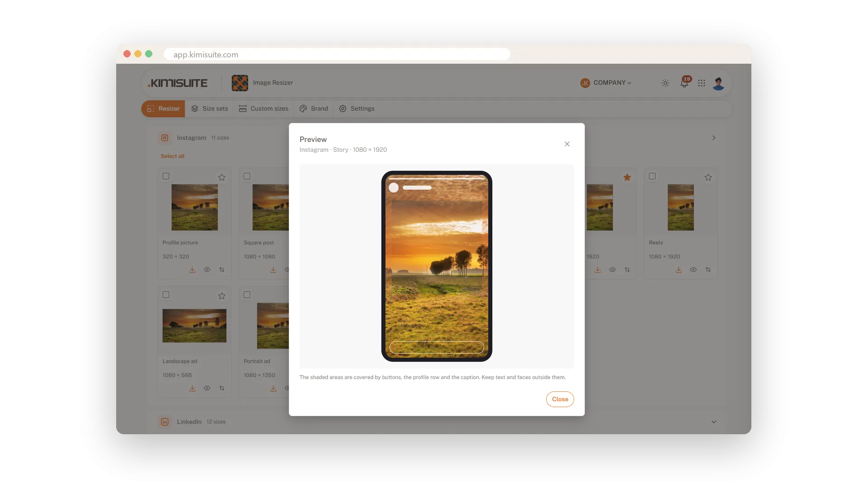The width and height of the screenshot is (868, 488).
Task: Click the orange Close button
Action: point(560,399)
